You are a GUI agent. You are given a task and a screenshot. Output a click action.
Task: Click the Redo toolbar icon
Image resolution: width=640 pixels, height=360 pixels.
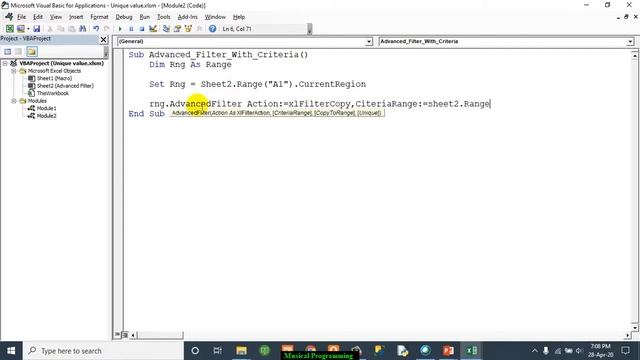click(107, 29)
